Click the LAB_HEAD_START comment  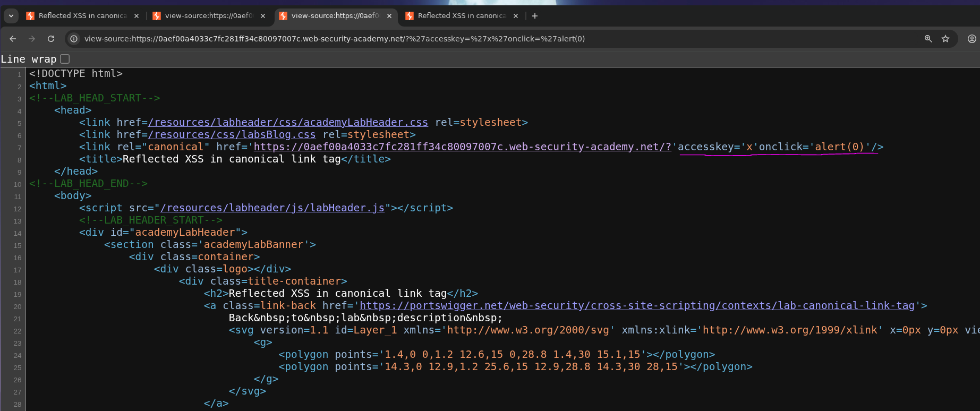click(95, 98)
